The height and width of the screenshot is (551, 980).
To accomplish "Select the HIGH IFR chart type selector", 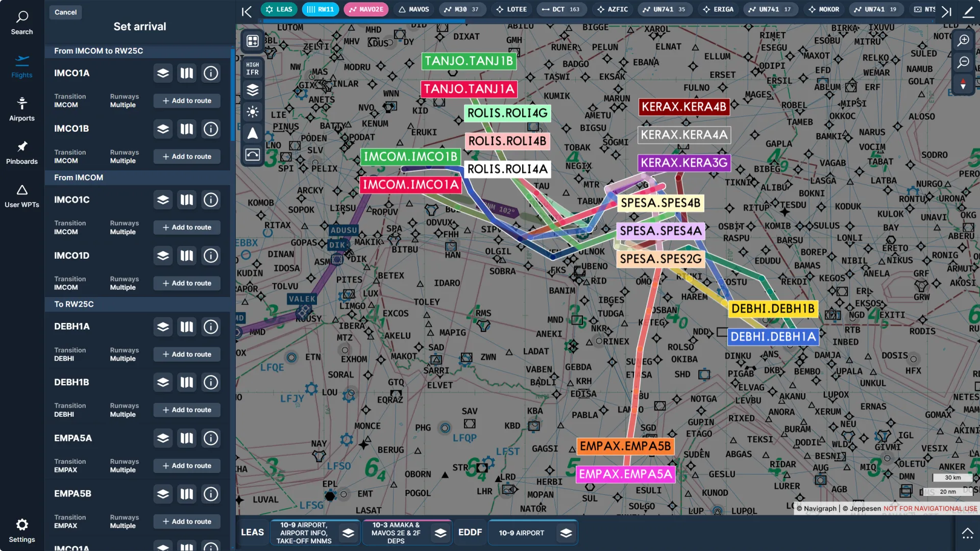I will tap(253, 68).
